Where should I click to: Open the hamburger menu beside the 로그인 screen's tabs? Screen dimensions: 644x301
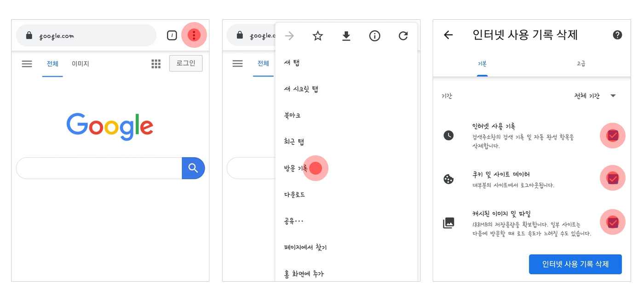click(27, 64)
